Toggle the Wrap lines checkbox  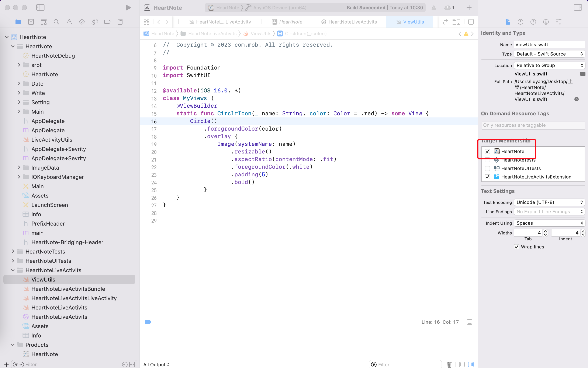click(x=517, y=247)
